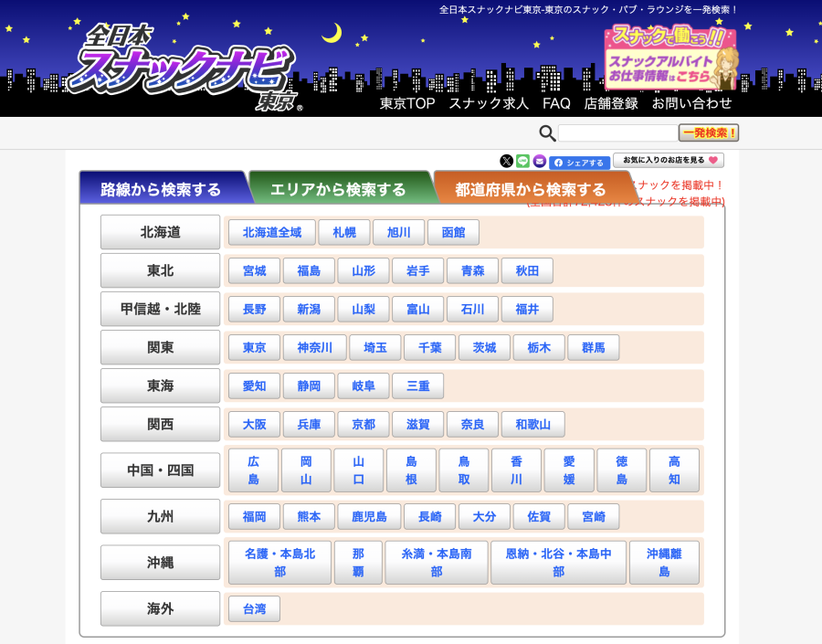Screen dimensions: 822x644
Task: Open お気に入りのお店を見る favorites button
Action: (x=669, y=160)
